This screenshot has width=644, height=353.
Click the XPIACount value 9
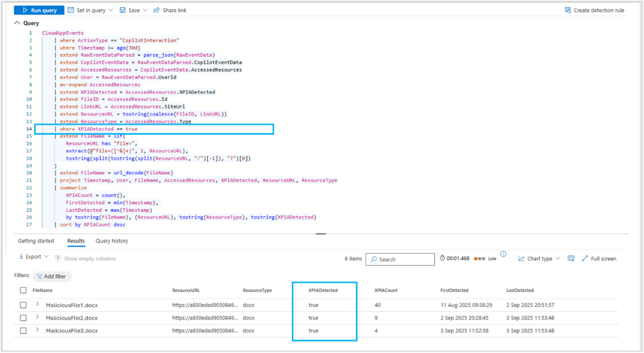click(x=375, y=318)
